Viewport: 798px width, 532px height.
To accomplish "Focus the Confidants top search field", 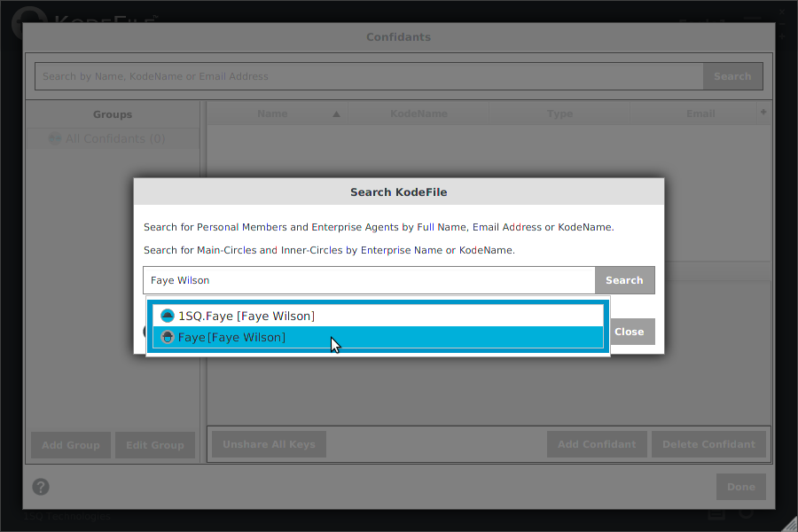I will pyautogui.click(x=369, y=76).
